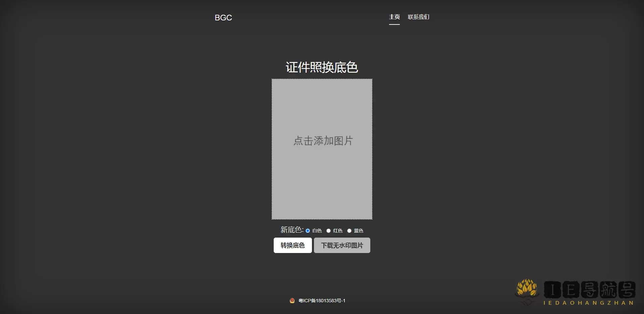Click the 新底色 label beside the radio buttons
The width and height of the screenshot is (644, 314).
(291, 230)
